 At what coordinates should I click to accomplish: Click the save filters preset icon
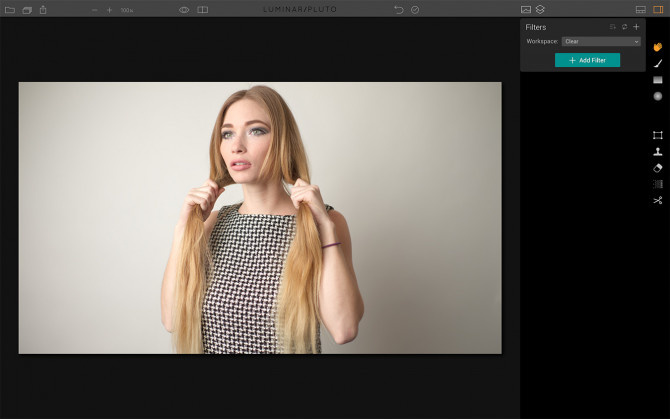click(612, 27)
